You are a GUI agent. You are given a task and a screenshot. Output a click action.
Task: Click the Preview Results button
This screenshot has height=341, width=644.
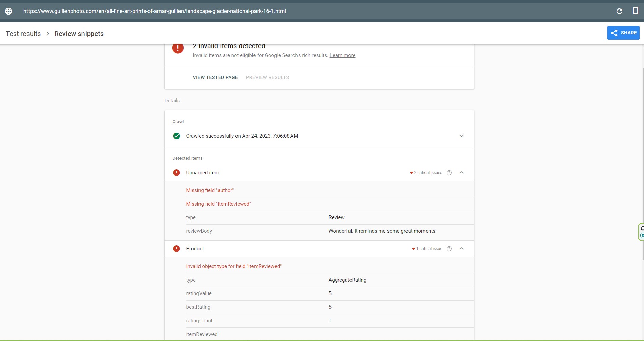[x=267, y=77]
